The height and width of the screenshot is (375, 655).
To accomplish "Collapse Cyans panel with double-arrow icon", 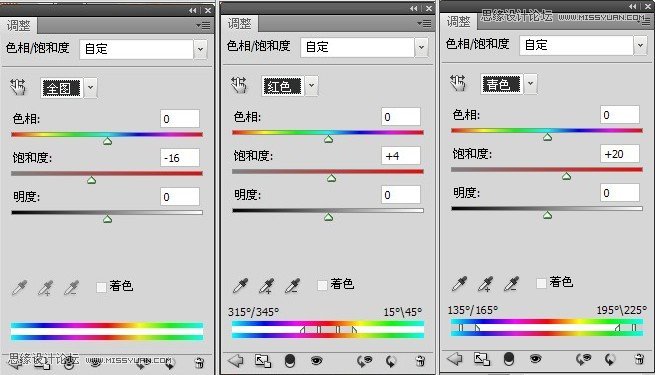I will 633,6.
